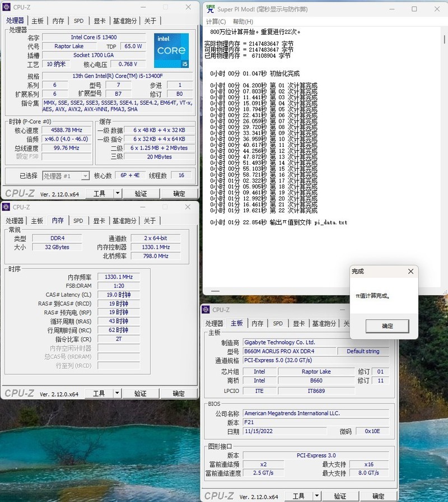Click the BIOS version value F21
The height and width of the screenshot is (502, 448).
(x=316, y=422)
